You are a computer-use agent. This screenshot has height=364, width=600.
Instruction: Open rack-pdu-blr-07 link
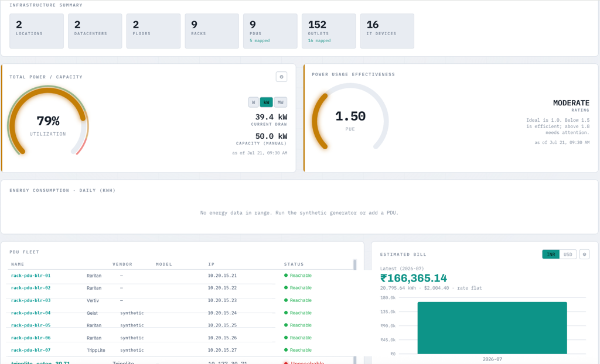(30, 350)
